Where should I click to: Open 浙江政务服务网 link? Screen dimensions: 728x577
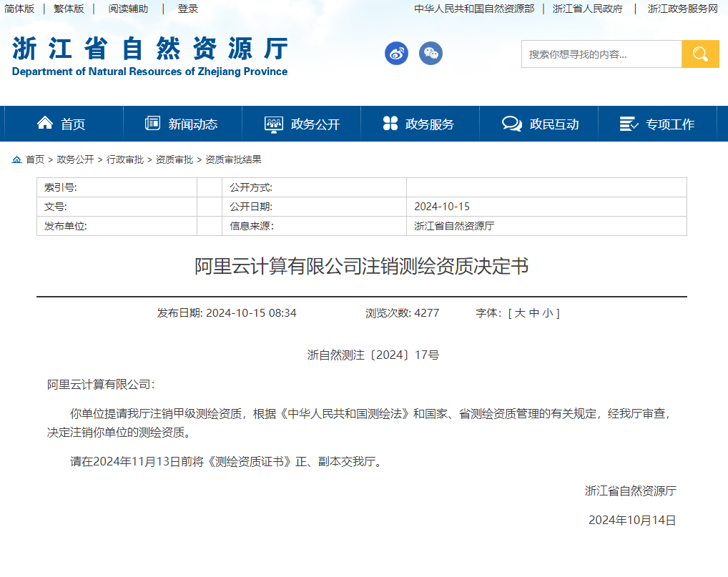pos(682,9)
